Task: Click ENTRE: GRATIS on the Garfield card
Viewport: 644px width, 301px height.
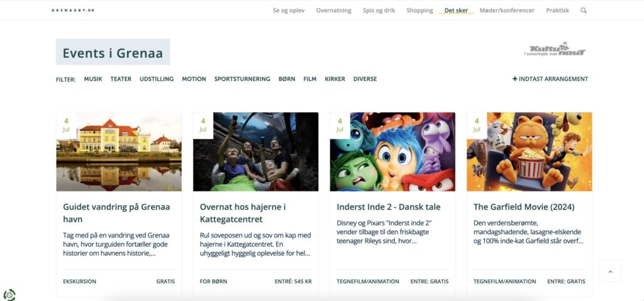Action: click(567, 281)
